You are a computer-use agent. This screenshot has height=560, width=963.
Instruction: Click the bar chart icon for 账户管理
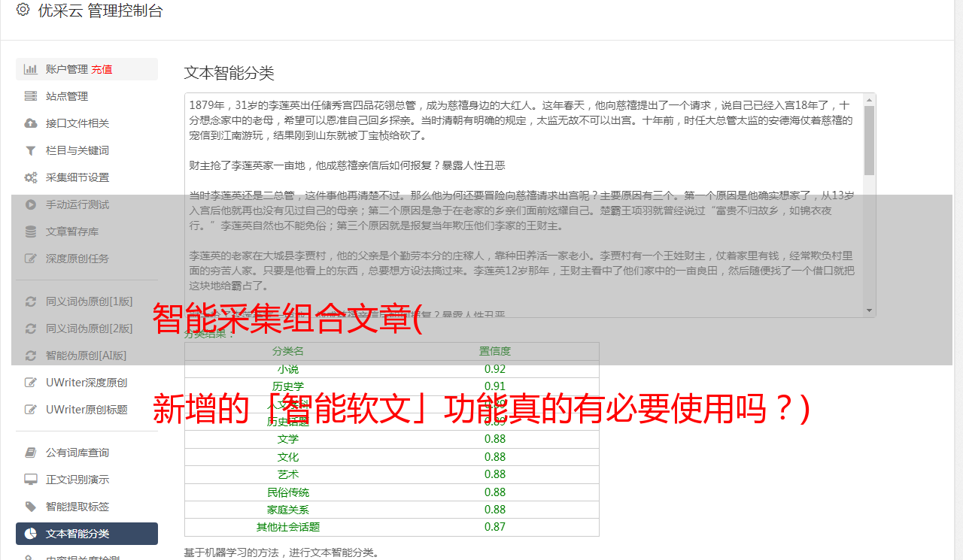click(31, 69)
